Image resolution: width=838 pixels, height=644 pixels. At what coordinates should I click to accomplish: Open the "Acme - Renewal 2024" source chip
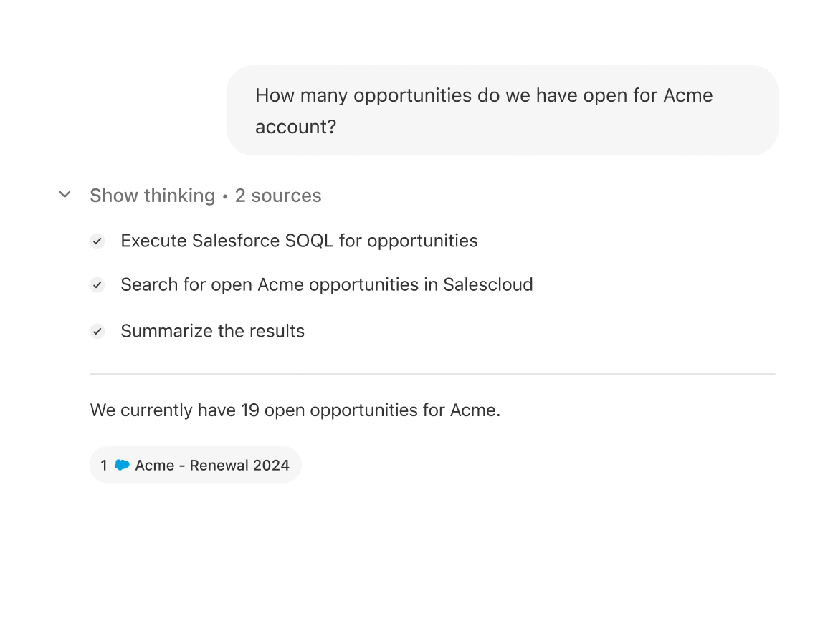195,466
